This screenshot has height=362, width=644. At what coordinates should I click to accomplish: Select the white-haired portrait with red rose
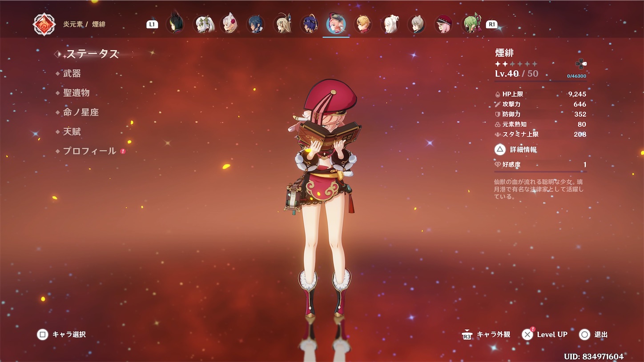(x=229, y=24)
